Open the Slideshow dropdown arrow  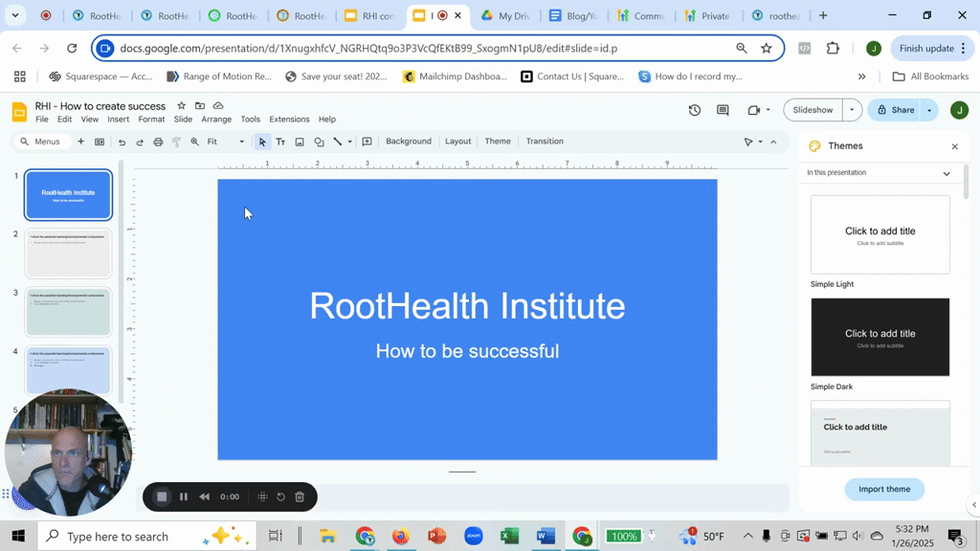click(x=852, y=110)
